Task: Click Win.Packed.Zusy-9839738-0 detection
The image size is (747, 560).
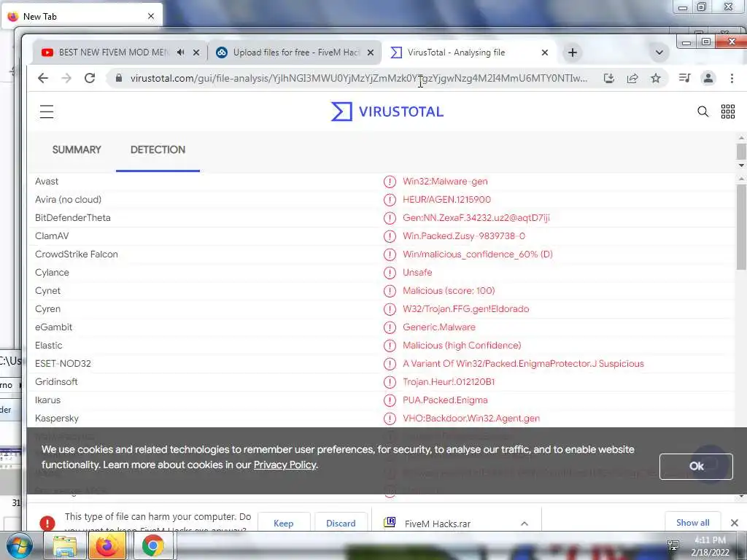Action: (463, 236)
